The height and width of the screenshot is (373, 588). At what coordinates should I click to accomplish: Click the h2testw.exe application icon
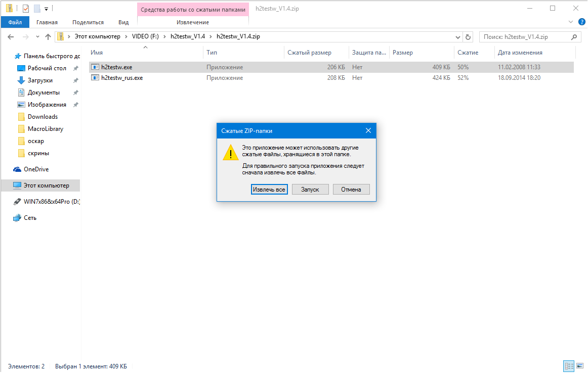pyautogui.click(x=95, y=67)
